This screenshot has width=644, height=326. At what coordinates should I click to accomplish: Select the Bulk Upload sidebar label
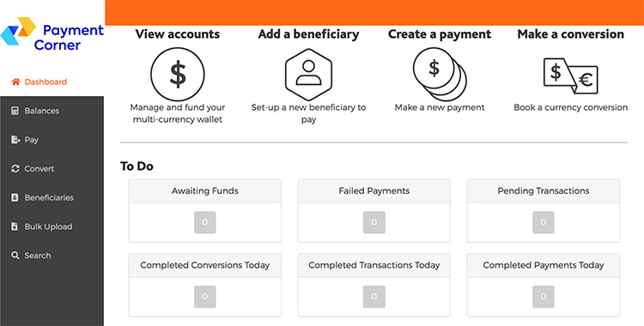pos(48,226)
